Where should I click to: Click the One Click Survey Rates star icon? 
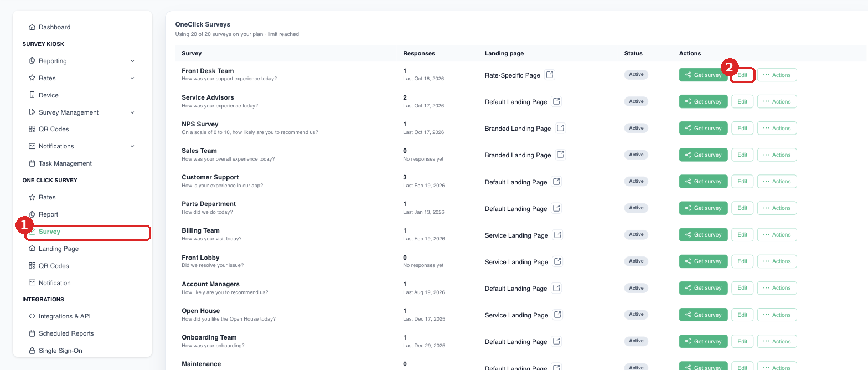click(32, 197)
